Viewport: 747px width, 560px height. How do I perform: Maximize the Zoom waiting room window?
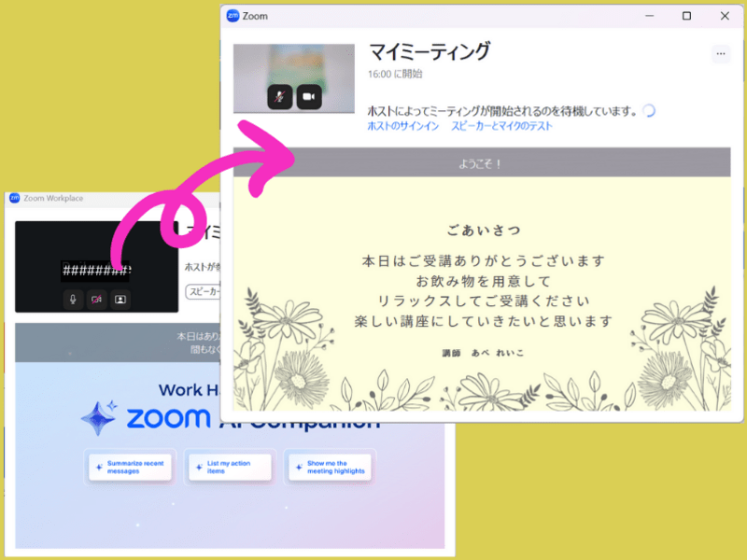click(x=686, y=16)
